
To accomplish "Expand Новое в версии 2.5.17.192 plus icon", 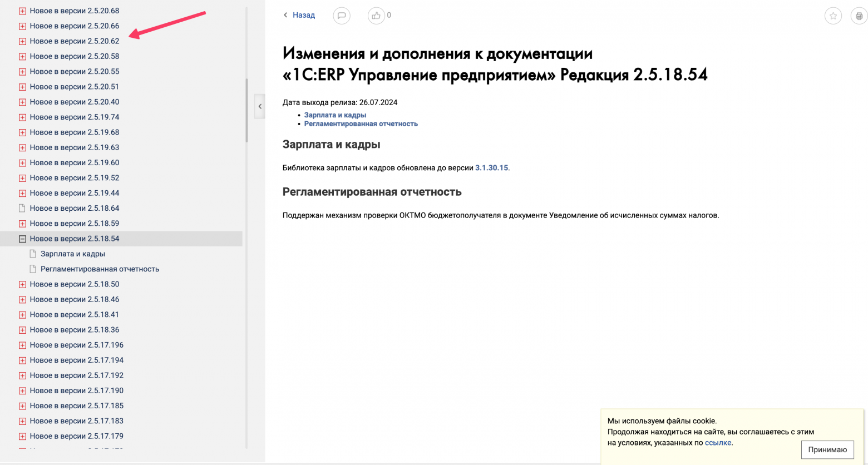I will tap(22, 375).
